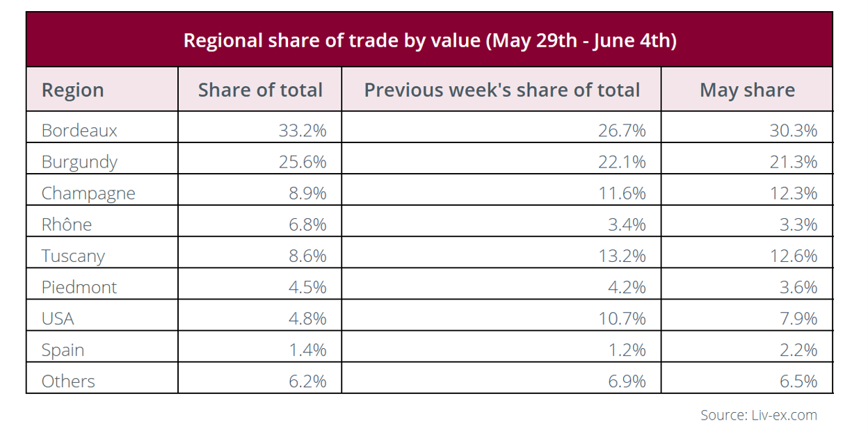Select Burgundy's 25.6% share value

click(x=303, y=162)
